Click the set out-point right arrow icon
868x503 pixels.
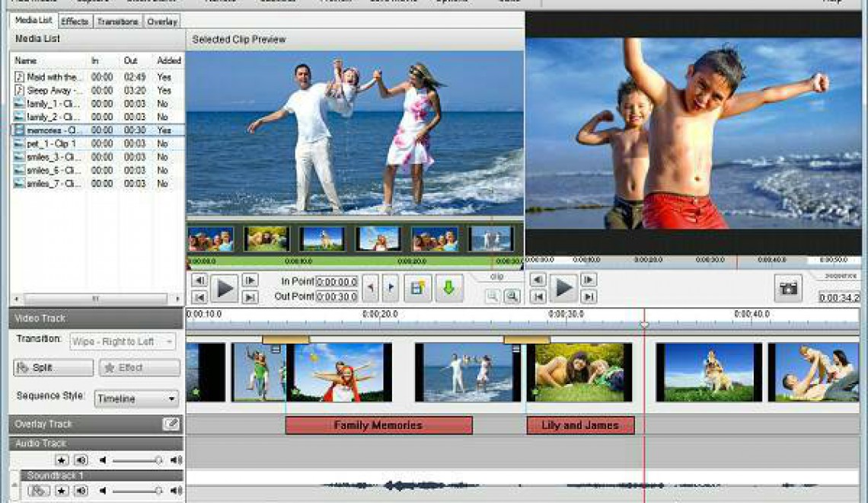tap(391, 288)
